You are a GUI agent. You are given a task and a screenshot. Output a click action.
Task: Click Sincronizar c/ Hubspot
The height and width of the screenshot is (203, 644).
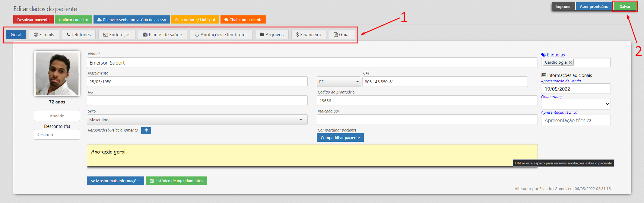coord(195,20)
